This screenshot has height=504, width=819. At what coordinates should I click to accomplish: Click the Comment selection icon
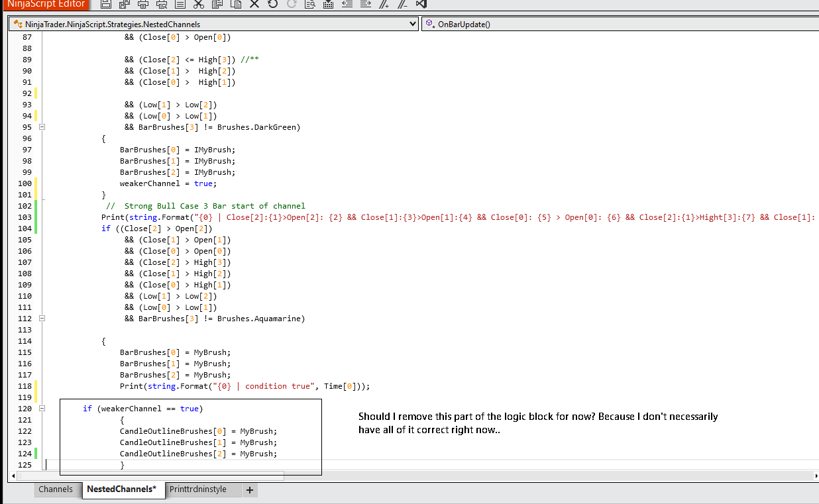tap(384, 4)
